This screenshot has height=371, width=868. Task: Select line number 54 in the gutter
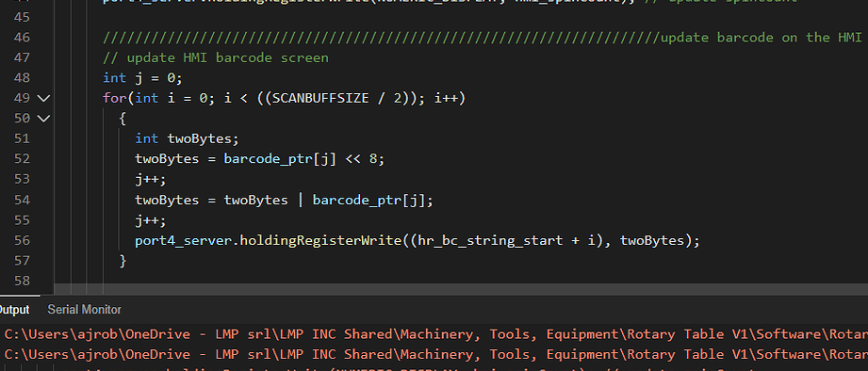(22, 200)
